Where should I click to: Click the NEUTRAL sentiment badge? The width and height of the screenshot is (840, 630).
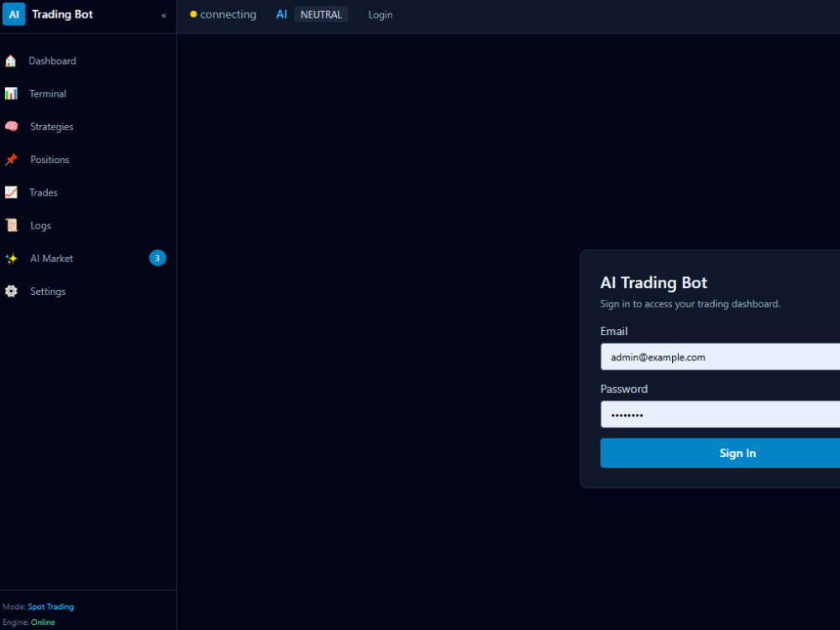(x=321, y=14)
